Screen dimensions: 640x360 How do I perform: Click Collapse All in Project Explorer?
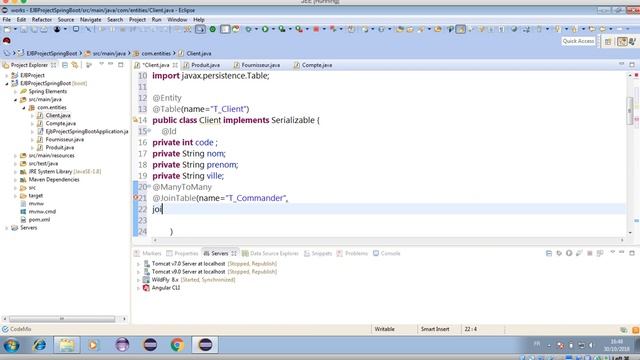tap(64, 65)
